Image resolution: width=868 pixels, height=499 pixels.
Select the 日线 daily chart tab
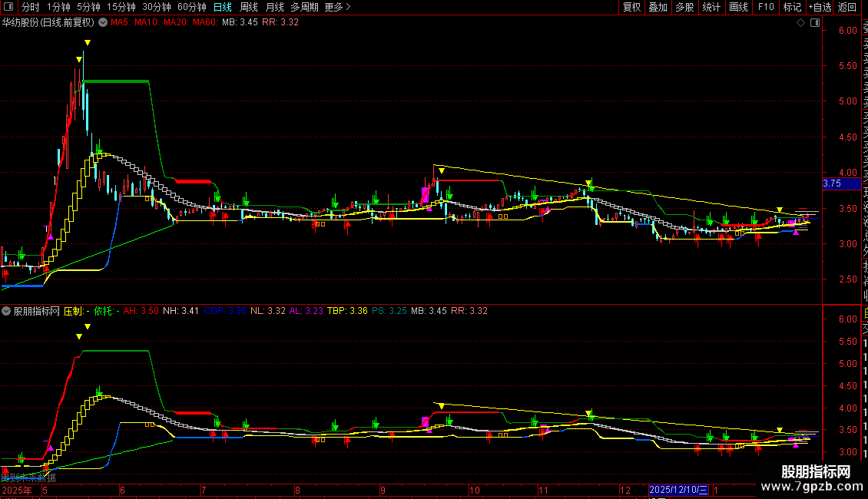pos(223,7)
